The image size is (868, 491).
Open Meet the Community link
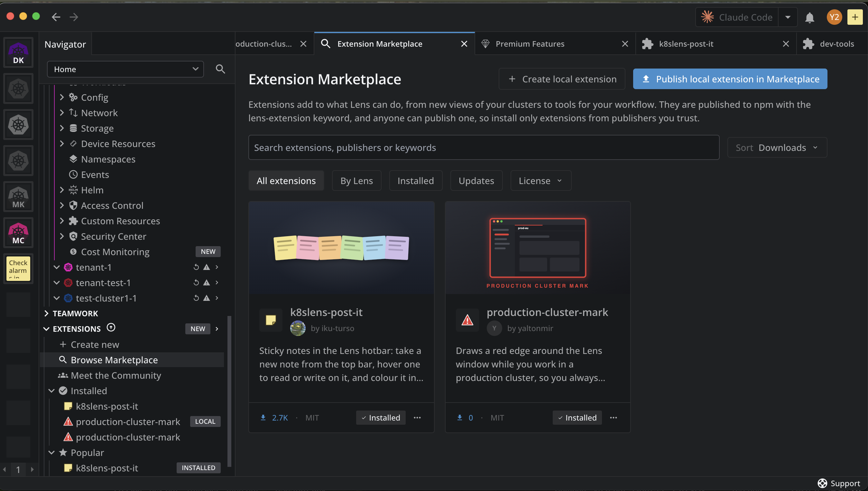(115, 375)
